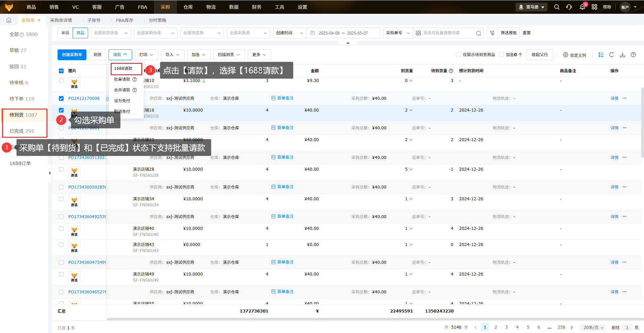The image size is (644, 333).
Task: Open the apps grid icon in header
Action: tap(595, 7)
